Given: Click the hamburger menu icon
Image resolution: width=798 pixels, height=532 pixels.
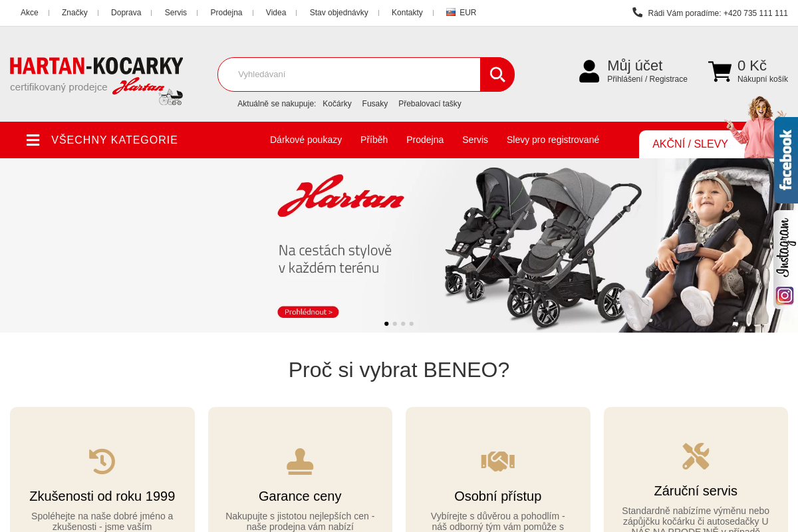Looking at the screenshot, I should (33, 140).
